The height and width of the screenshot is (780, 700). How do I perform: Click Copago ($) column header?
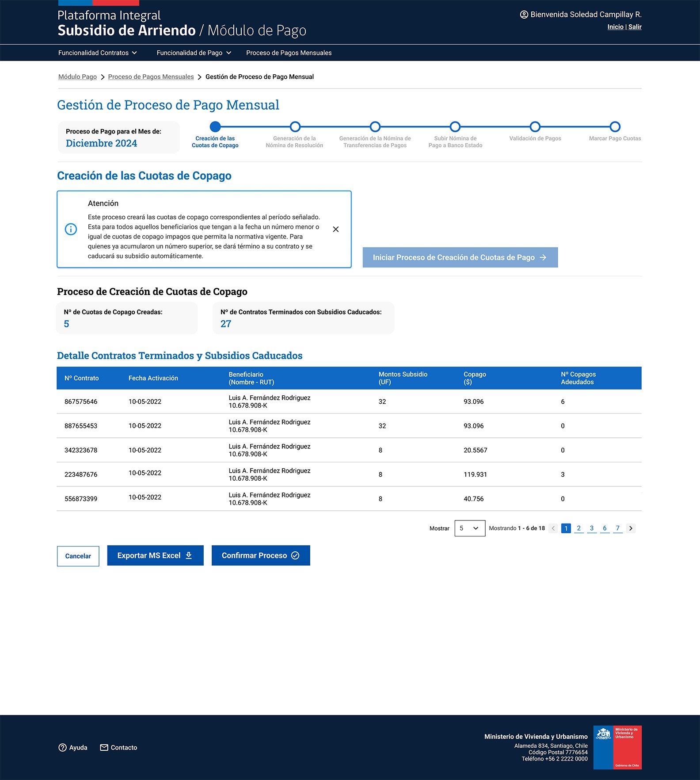click(475, 378)
